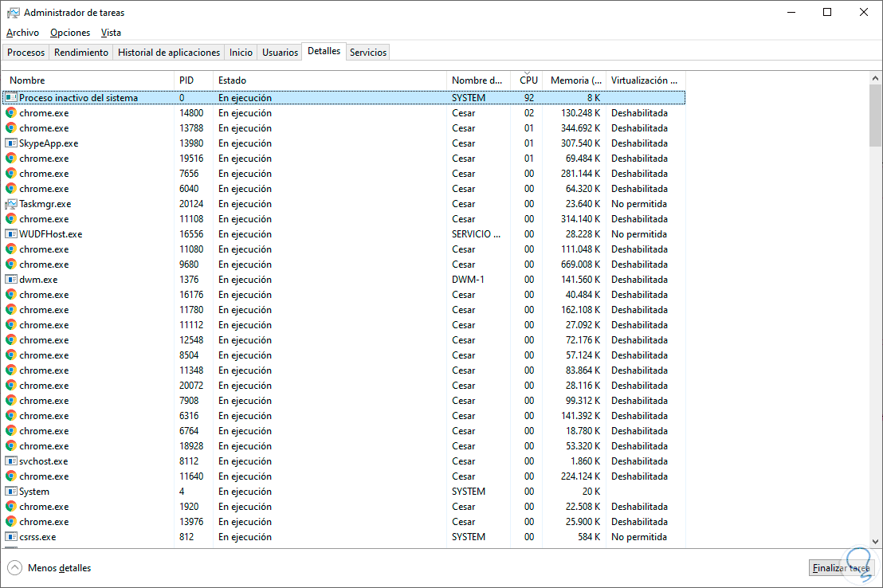The width and height of the screenshot is (883, 588).
Task: Open the Historial de aplicaciones tab
Action: point(168,53)
